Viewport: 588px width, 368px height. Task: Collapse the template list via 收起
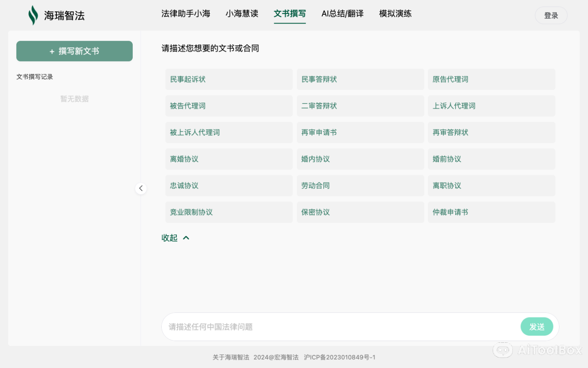click(170, 238)
